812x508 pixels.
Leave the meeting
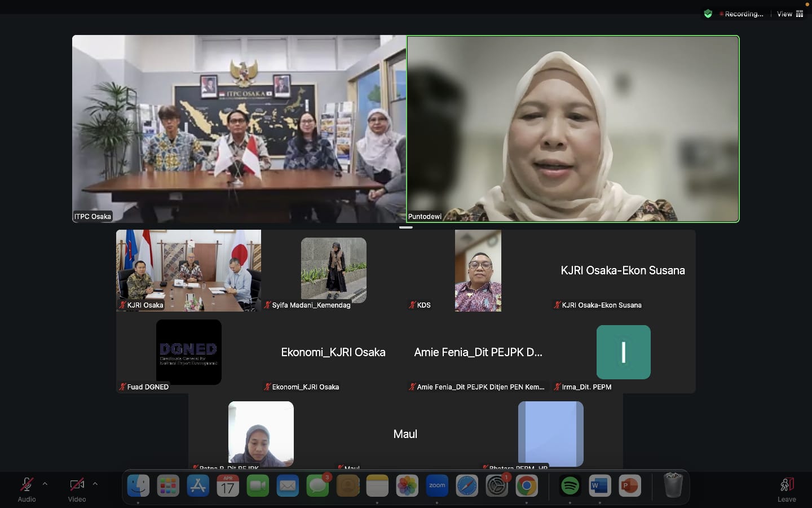click(787, 489)
